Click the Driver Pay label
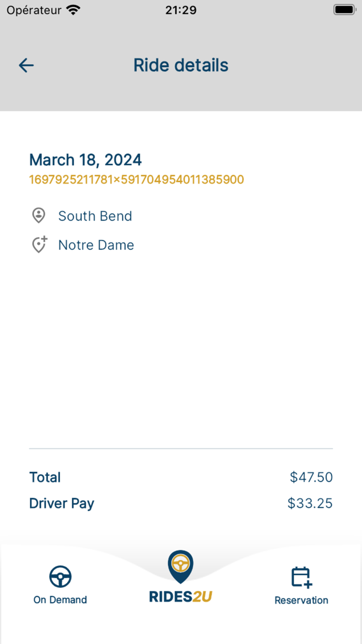 point(62,503)
